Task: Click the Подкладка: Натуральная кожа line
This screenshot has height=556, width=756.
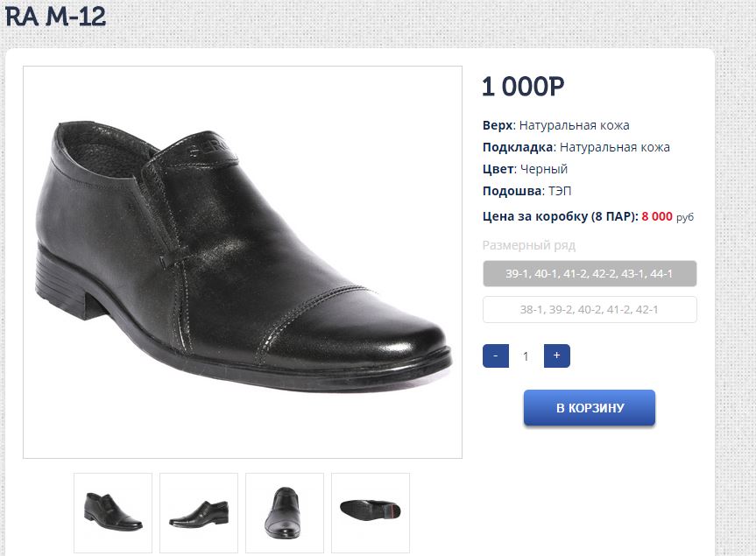Action: click(x=576, y=147)
